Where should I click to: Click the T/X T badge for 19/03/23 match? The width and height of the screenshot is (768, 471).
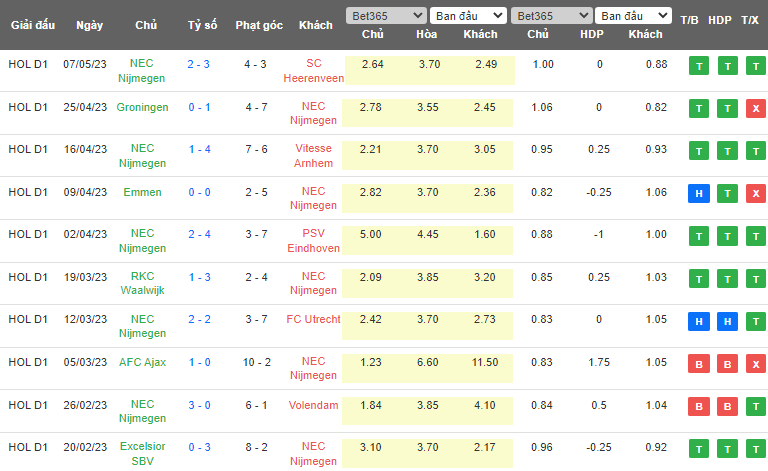756,279
